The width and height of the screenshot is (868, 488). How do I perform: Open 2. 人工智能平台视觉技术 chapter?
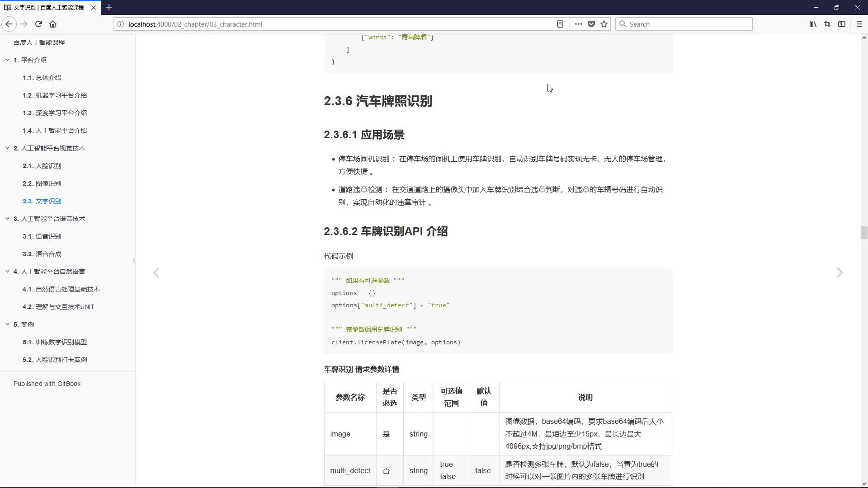point(49,148)
